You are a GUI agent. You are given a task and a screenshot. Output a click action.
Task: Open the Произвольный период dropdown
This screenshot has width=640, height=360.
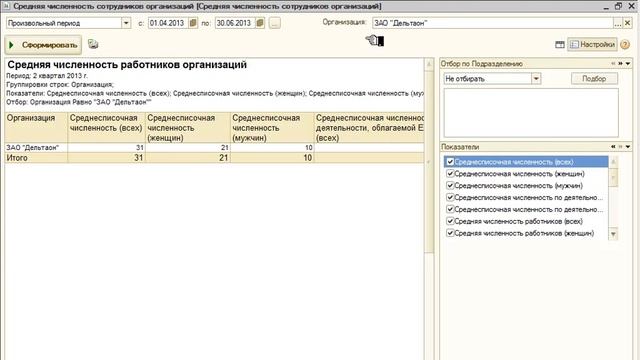tap(126, 23)
